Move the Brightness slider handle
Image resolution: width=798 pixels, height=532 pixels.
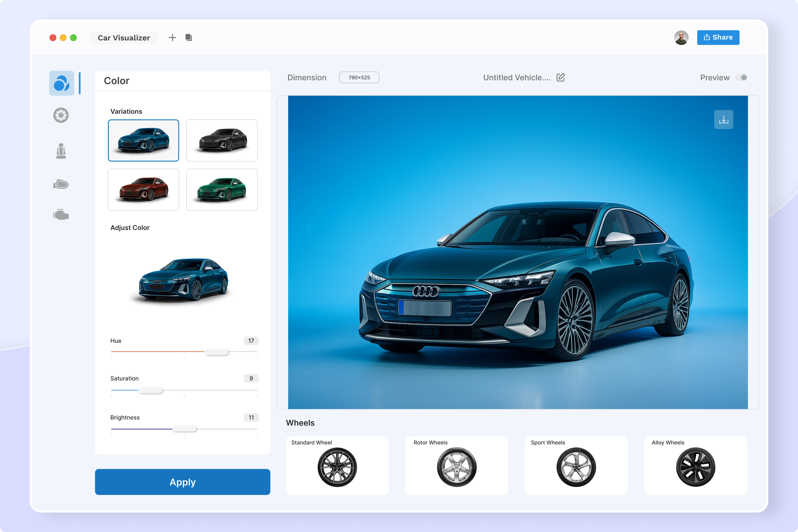coord(184,428)
